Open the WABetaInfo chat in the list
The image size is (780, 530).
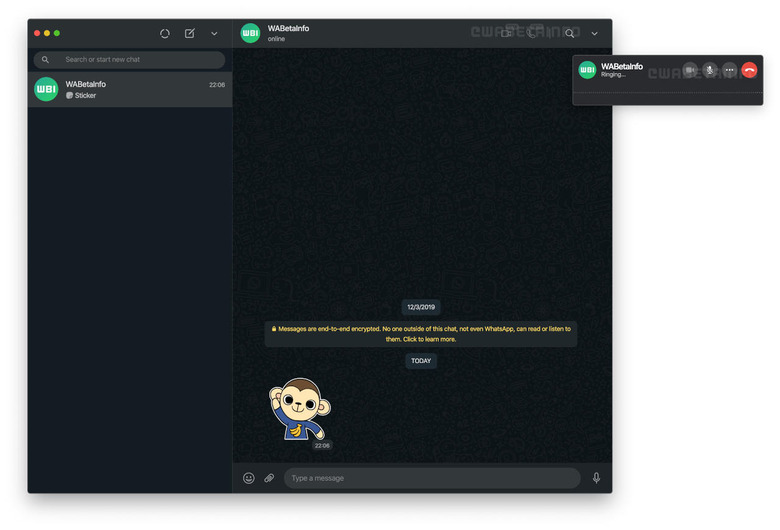pos(130,90)
